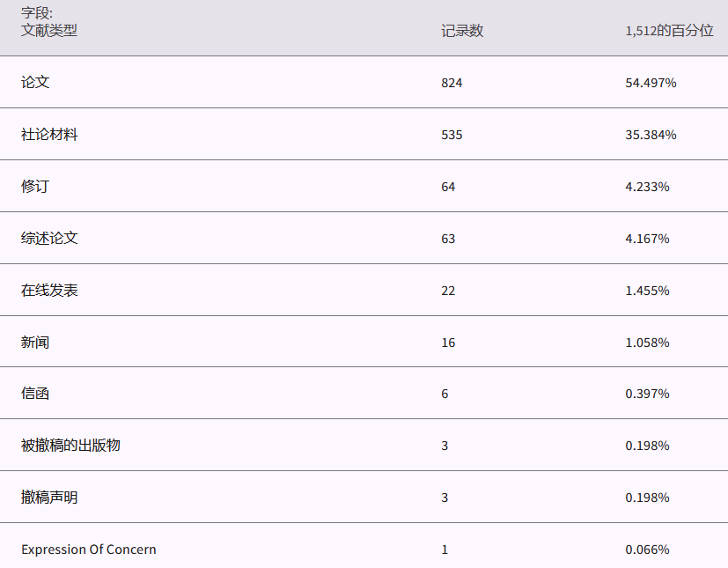
Task: Select the 0.066% percentage value
Action: [647, 550]
